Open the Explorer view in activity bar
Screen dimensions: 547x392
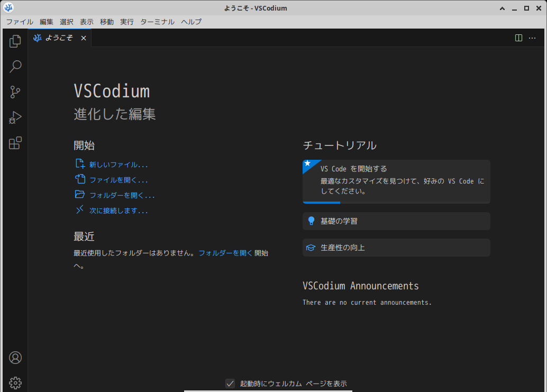tap(15, 41)
